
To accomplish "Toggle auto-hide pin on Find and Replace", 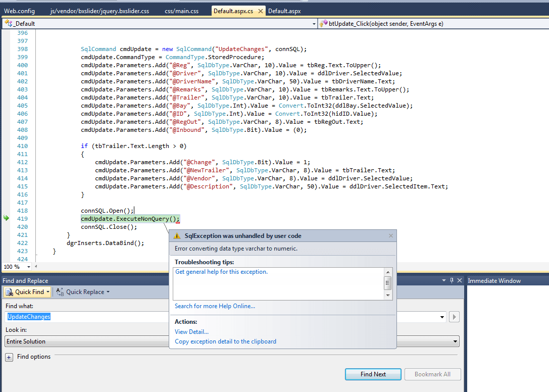I will tap(452, 280).
